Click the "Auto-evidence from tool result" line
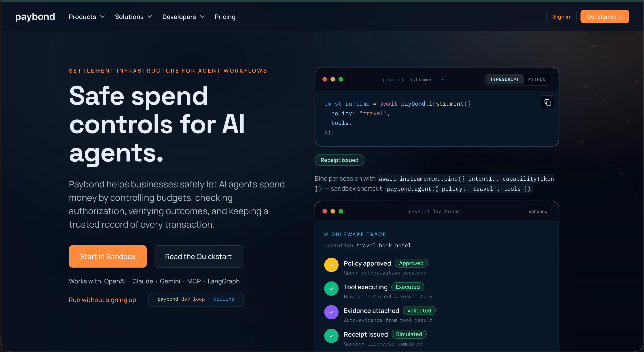The width and height of the screenshot is (644, 352). pyautogui.click(x=388, y=320)
